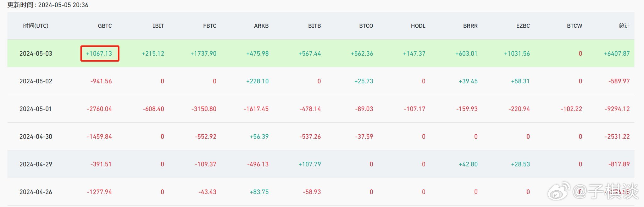Select the HODL column header

[x=418, y=26]
